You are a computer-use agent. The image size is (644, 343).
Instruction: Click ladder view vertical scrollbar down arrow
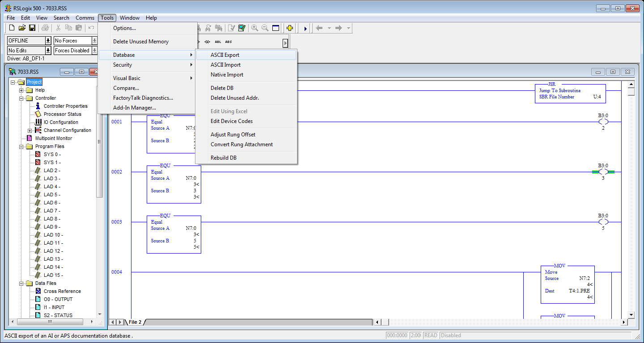point(631,315)
